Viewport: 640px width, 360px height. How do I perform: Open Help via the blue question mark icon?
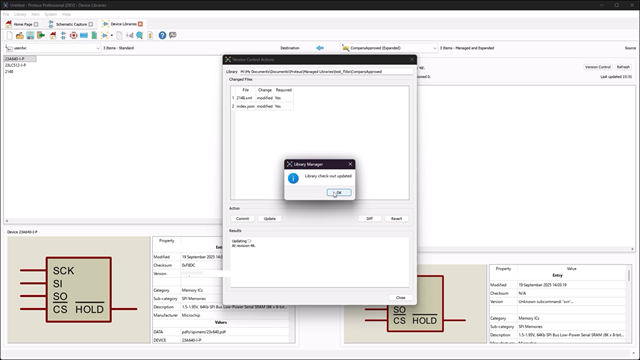click(x=162, y=36)
